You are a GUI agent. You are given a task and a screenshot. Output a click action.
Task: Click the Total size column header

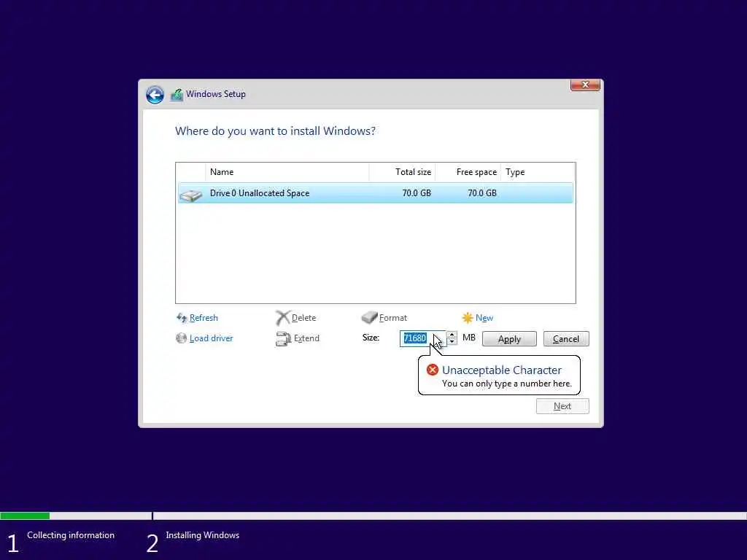pos(402,172)
